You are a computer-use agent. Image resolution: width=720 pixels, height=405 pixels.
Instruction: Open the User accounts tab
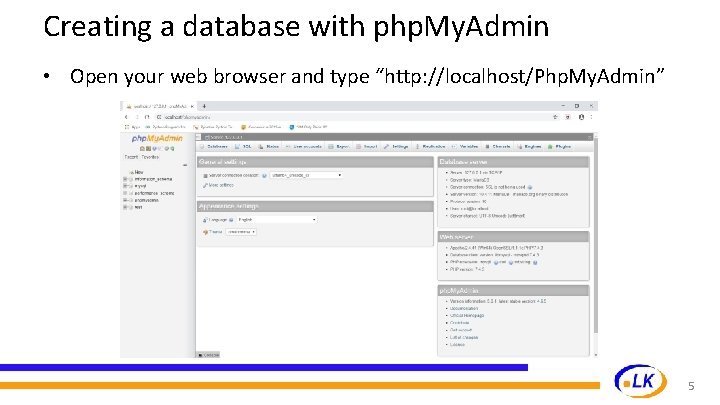pyautogui.click(x=304, y=146)
